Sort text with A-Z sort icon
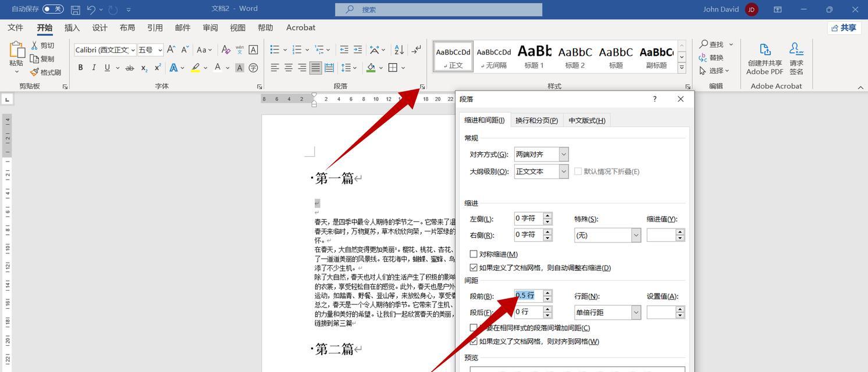The width and height of the screenshot is (868, 372). 399,50
